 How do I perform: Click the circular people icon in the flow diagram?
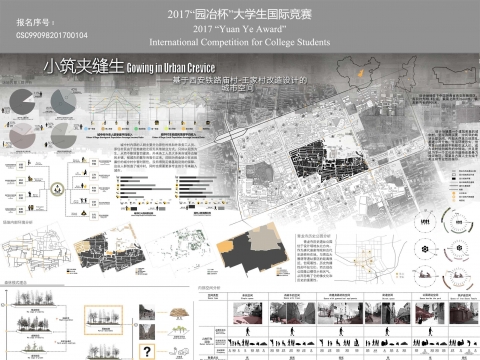click(57, 189)
